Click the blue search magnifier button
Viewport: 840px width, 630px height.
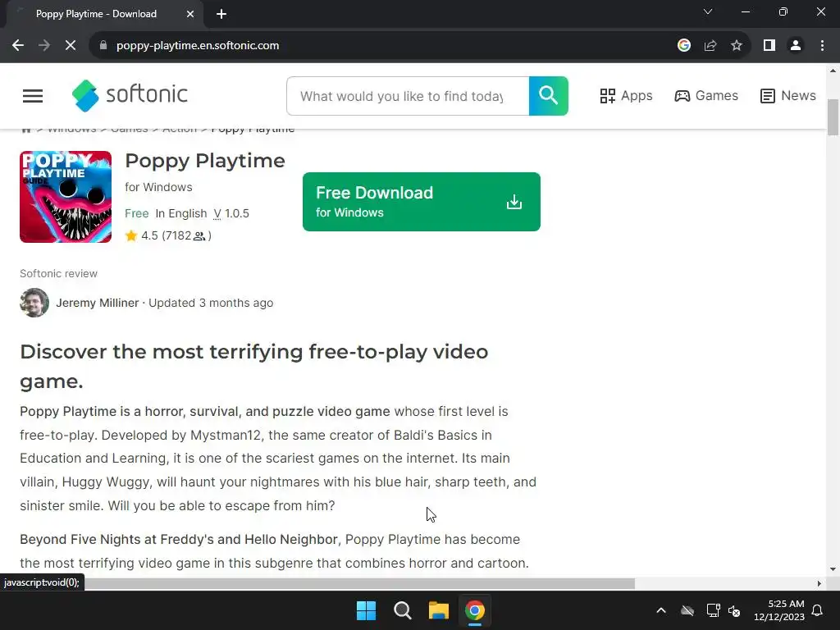pyautogui.click(x=548, y=96)
